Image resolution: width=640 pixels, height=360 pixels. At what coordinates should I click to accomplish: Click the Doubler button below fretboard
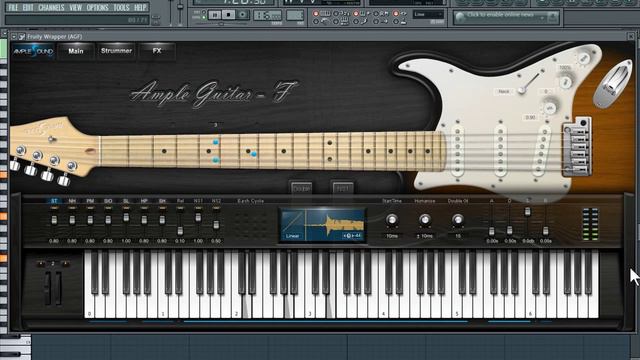[302, 189]
